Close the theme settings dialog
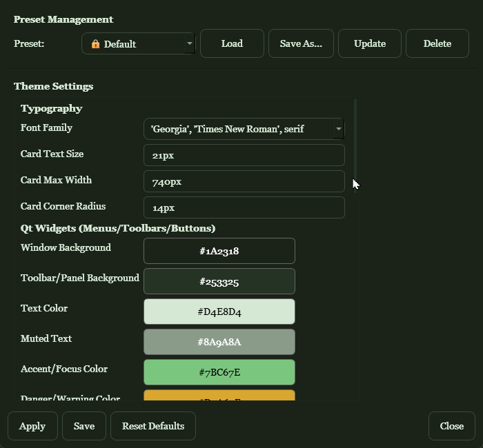The height and width of the screenshot is (448, 483). point(451,426)
